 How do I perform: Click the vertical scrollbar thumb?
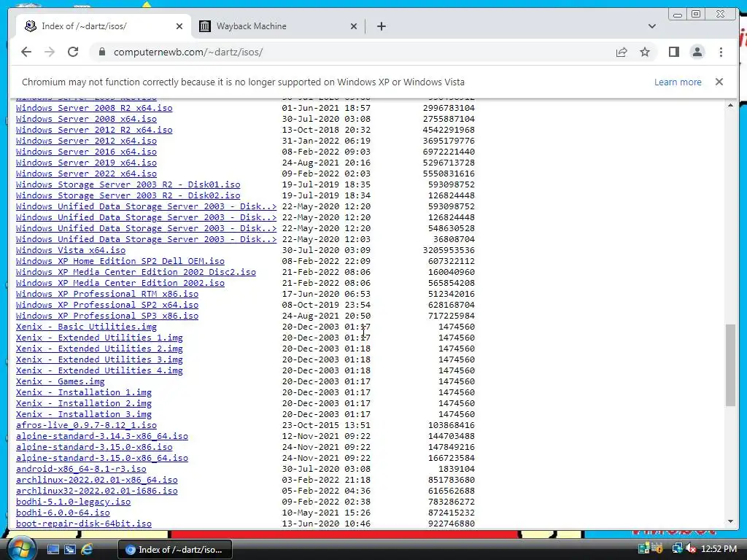730,365
